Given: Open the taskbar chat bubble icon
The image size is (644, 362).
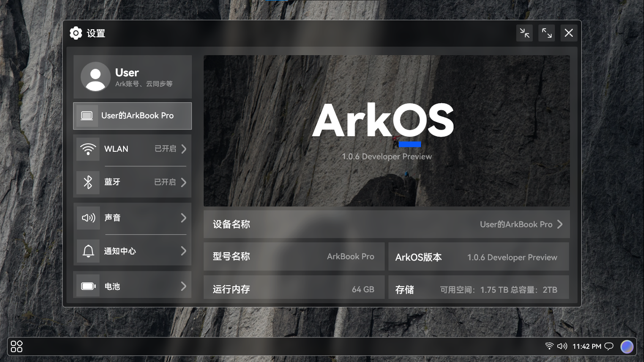Looking at the screenshot, I should click(x=609, y=346).
